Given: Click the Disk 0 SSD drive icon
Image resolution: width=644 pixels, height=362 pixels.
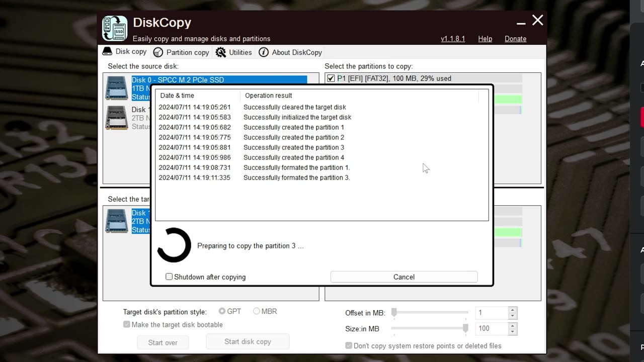Looking at the screenshot, I should click(x=117, y=88).
